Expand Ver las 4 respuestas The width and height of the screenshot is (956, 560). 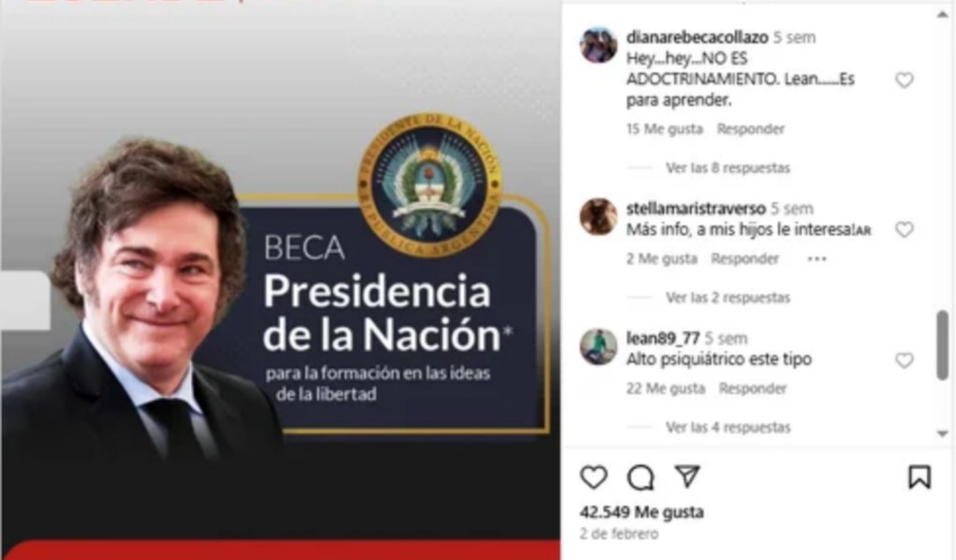[728, 427]
